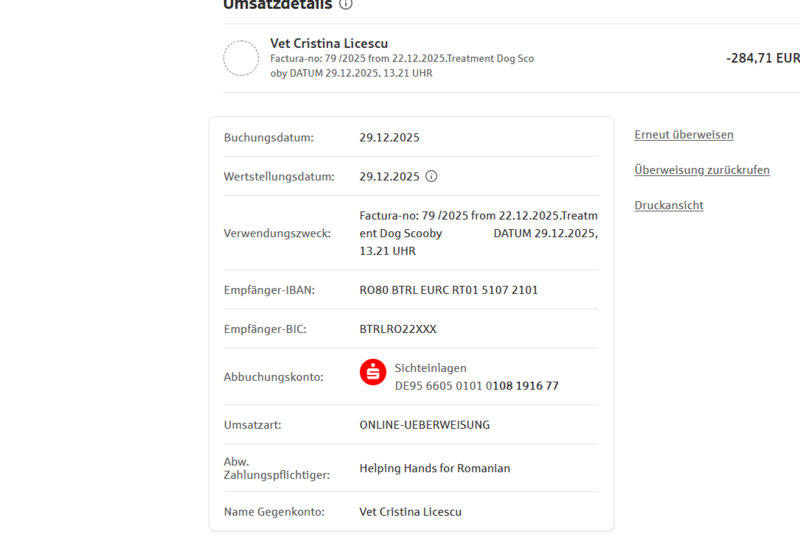Screen dimensions: 800x554
Task: Select Helping Hands for Romanian payer name
Action: [x=434, y=468]
